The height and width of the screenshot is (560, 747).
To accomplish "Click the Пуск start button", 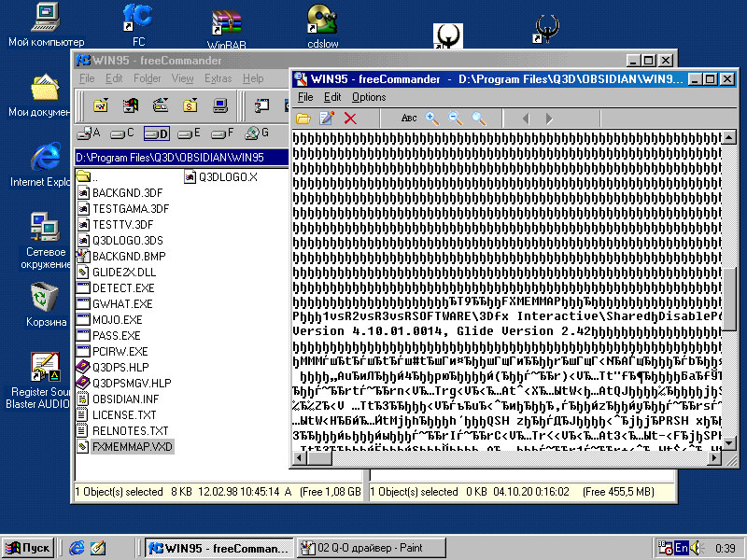I will point(28,548).
